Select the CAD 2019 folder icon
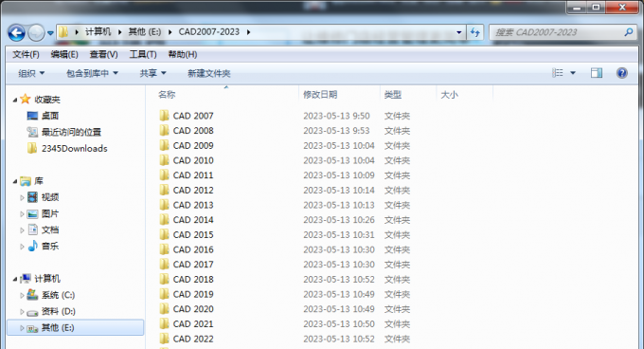This screenshot has width=644, height=349. coord(164,294)
